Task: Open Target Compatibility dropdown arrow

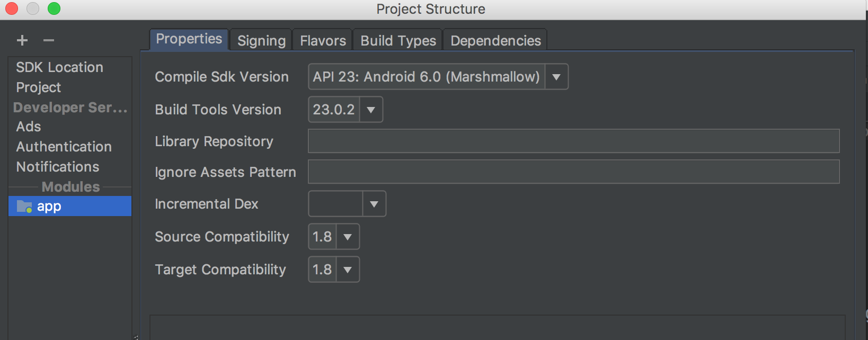Action: (348, 270)
